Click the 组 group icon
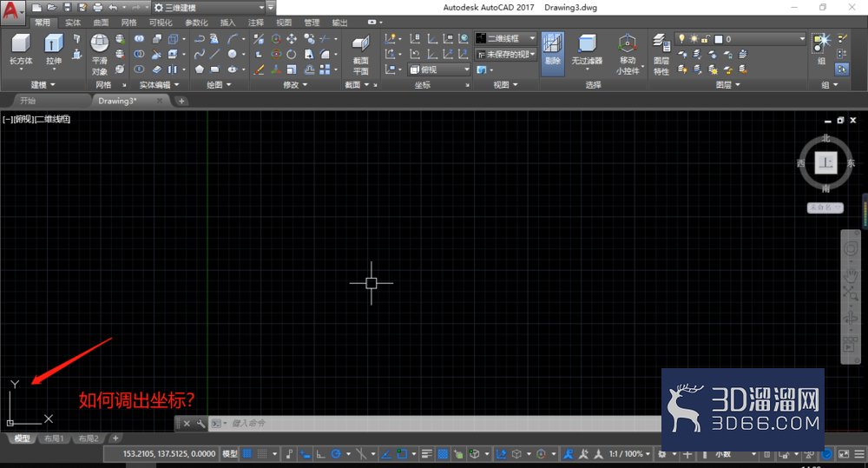The image size is (868, 468). pyautogui.click(x=821, y=49)
